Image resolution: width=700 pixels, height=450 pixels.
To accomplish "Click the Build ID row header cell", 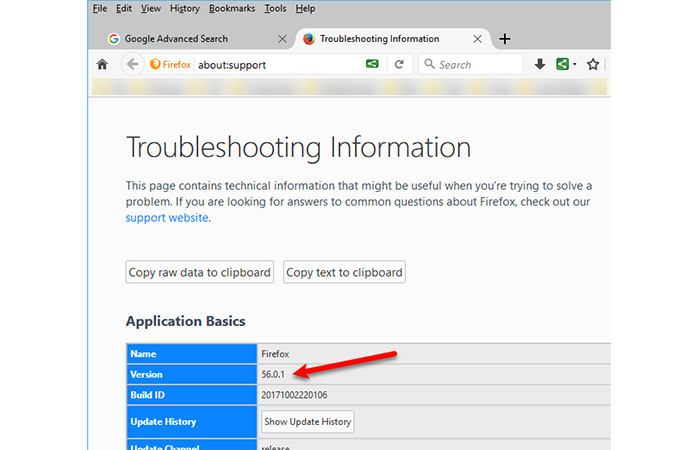I will (192, 395).
